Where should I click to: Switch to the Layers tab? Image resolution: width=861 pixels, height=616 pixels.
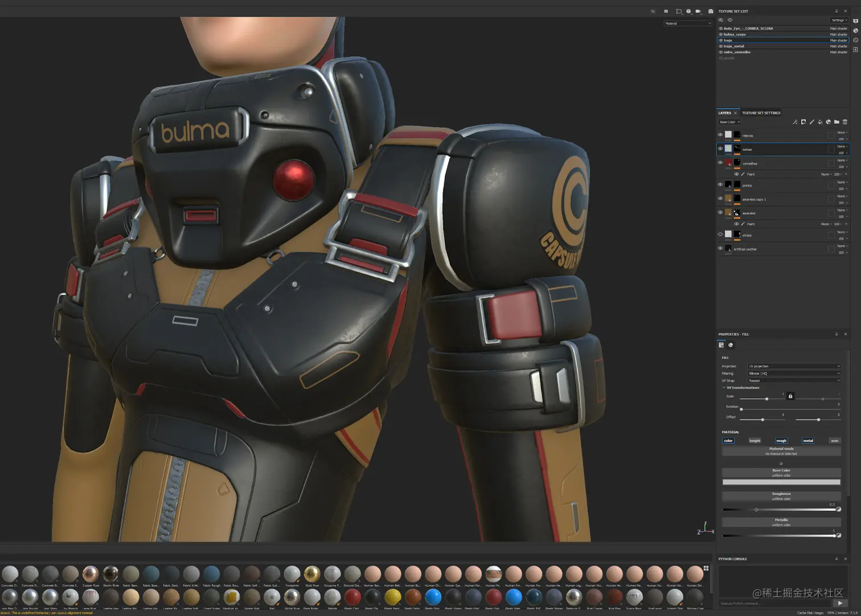(725, 113)
